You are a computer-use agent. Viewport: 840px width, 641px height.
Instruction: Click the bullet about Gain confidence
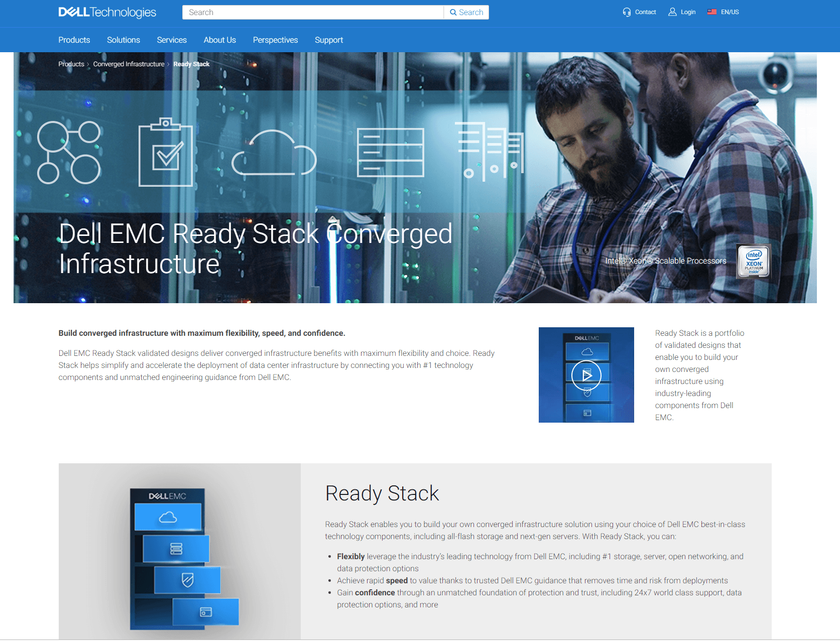[x=539, y=598]
